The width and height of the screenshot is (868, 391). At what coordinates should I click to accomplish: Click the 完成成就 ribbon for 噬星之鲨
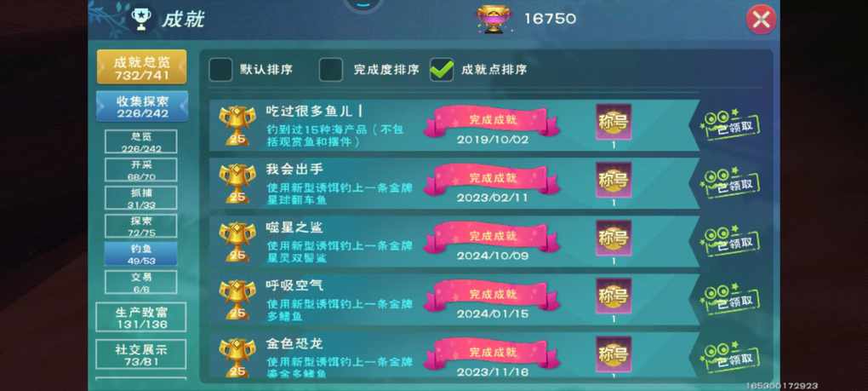492,237
